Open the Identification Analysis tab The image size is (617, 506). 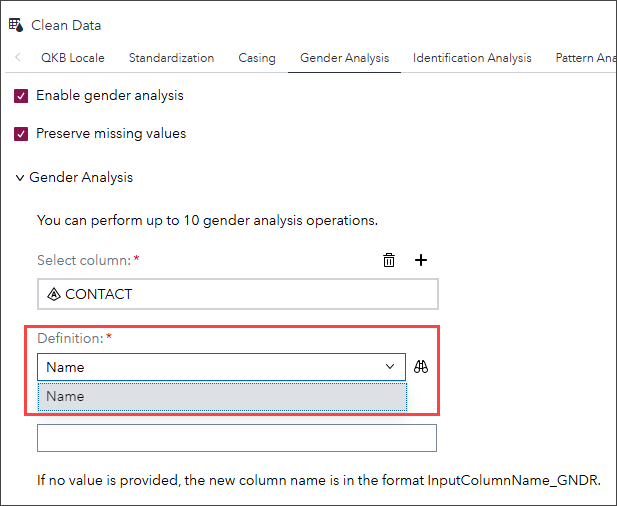click(472, 58)
